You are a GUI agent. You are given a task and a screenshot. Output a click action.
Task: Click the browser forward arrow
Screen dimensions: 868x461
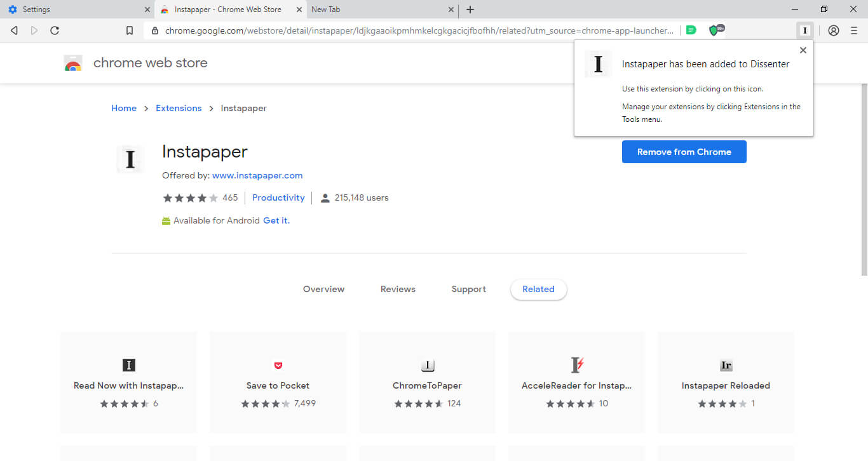coord(34,30)
